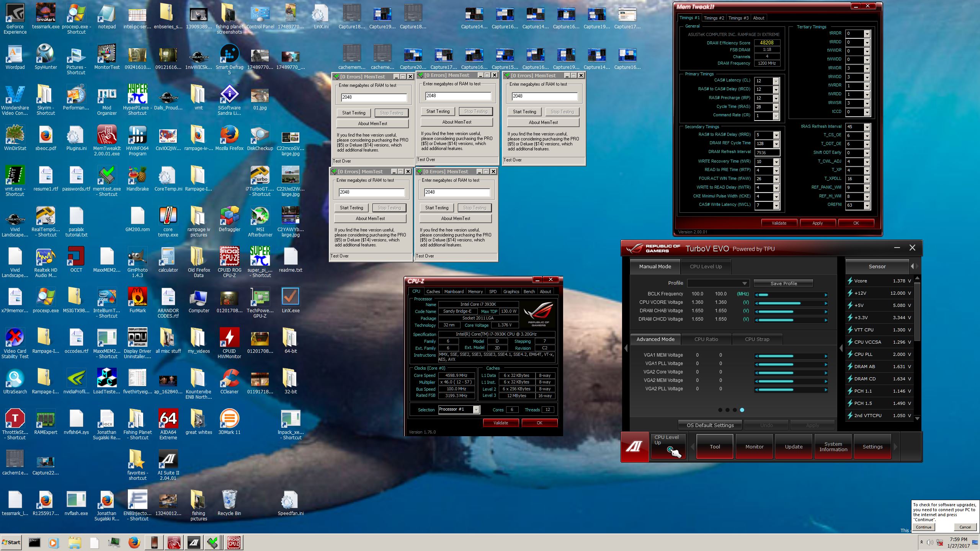Open WinDirStat desktop icon

pos(15,138)
